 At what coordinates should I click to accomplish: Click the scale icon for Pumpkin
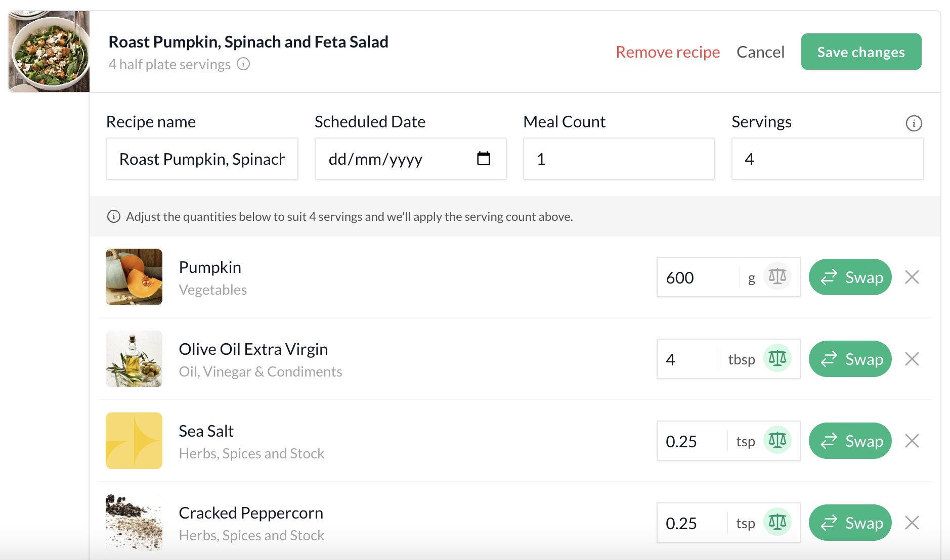pos(777,276)
